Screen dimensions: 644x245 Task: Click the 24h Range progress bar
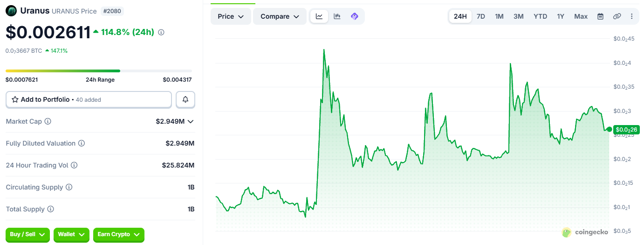(x=98, y=71)
